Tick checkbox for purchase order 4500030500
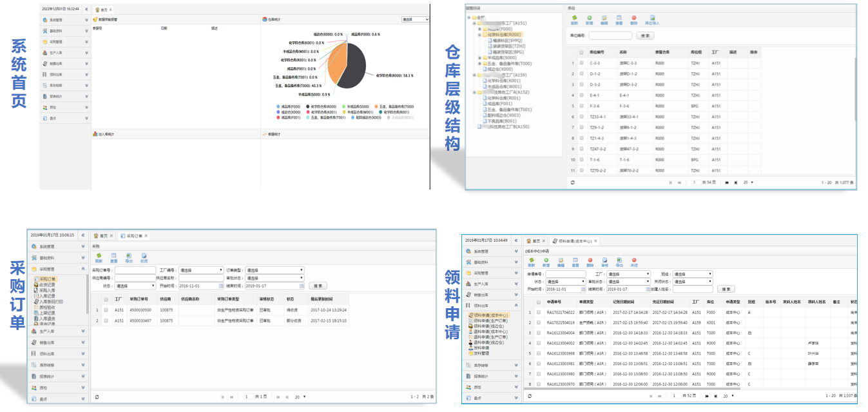The image size is (868, 412). click(x=106, y=310)
